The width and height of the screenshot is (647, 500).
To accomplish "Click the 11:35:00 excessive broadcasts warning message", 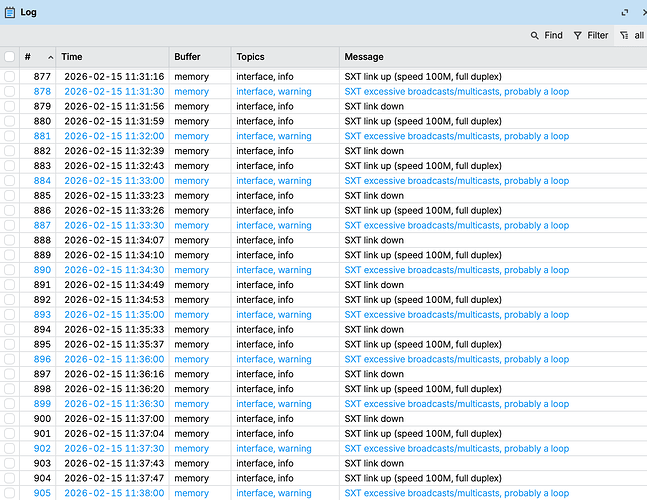I will pyautogui.click(x=456, y=315).
